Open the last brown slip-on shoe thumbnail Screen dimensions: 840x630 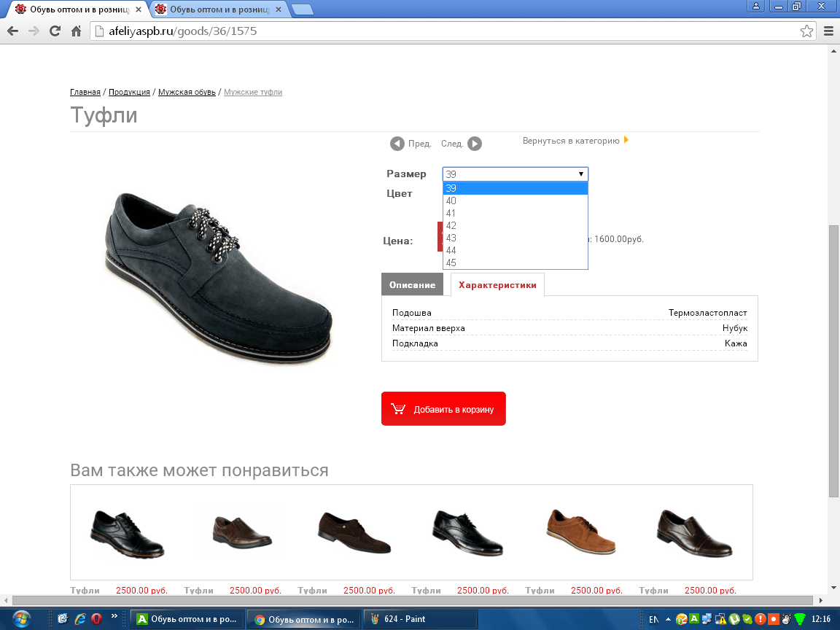(695, 534)
